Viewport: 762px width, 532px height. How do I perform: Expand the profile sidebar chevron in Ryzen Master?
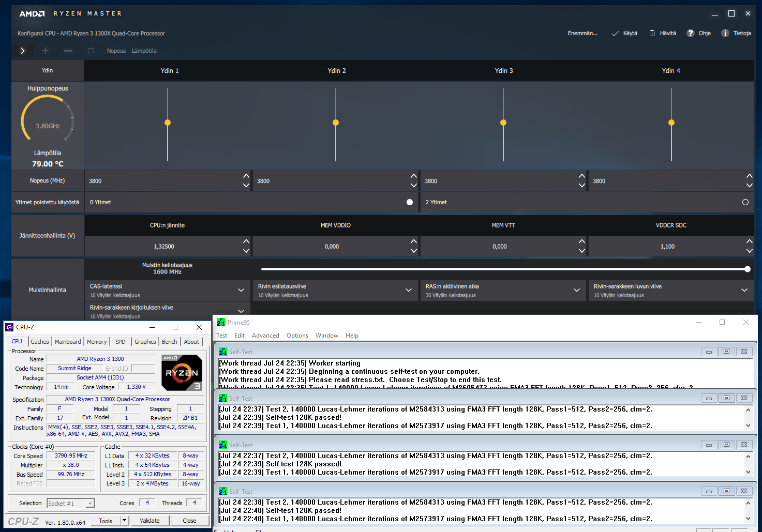pos(23,51)
